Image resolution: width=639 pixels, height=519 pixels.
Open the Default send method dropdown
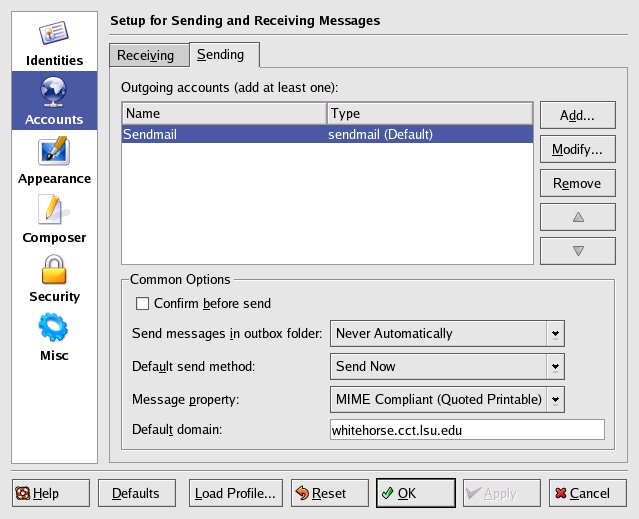(555, 366)
